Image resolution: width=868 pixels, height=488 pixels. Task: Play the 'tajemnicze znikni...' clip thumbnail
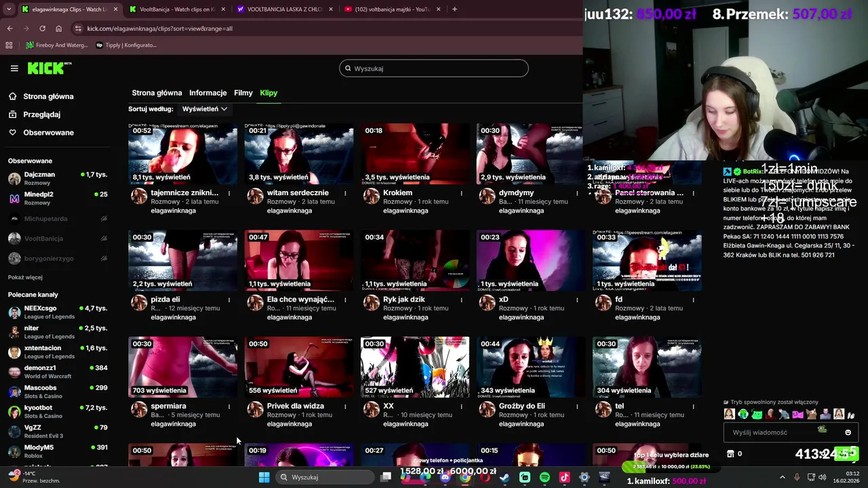pyautogui.click(x=183, y=154)
